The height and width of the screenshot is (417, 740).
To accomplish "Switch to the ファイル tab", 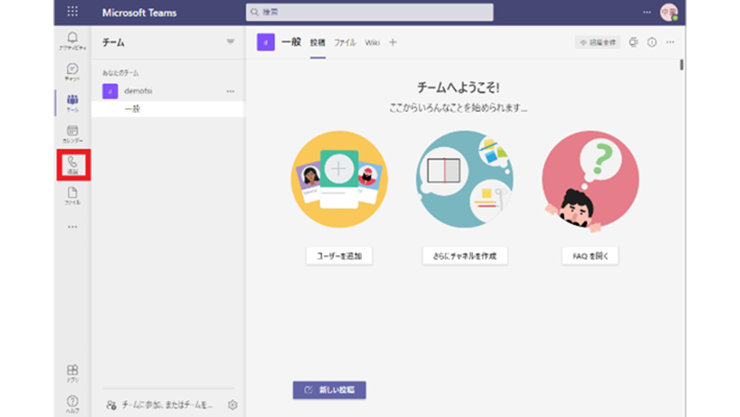I will (x=344, y=42).
